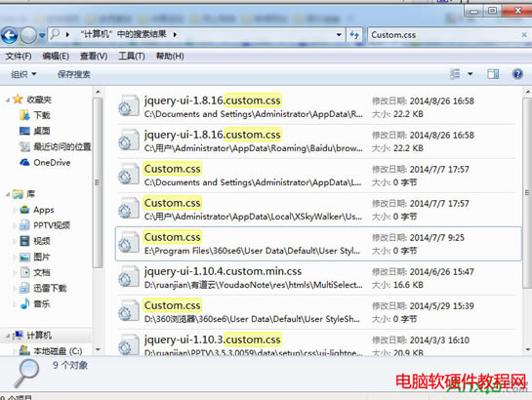Open the 文件(F) menu
The image size is (532, 400).
click(x=19, y=57)
